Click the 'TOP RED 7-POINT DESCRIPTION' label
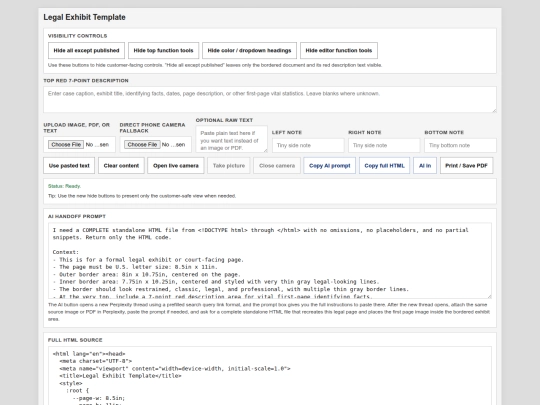The image size is (540, 405). click(x=86, y=81)
